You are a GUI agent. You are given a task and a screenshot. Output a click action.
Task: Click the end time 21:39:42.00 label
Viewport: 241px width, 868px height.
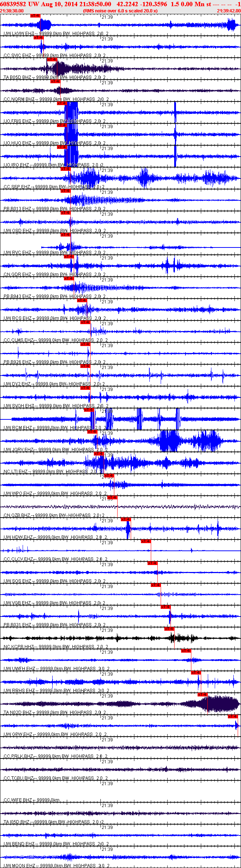click(x=229, y=11)
